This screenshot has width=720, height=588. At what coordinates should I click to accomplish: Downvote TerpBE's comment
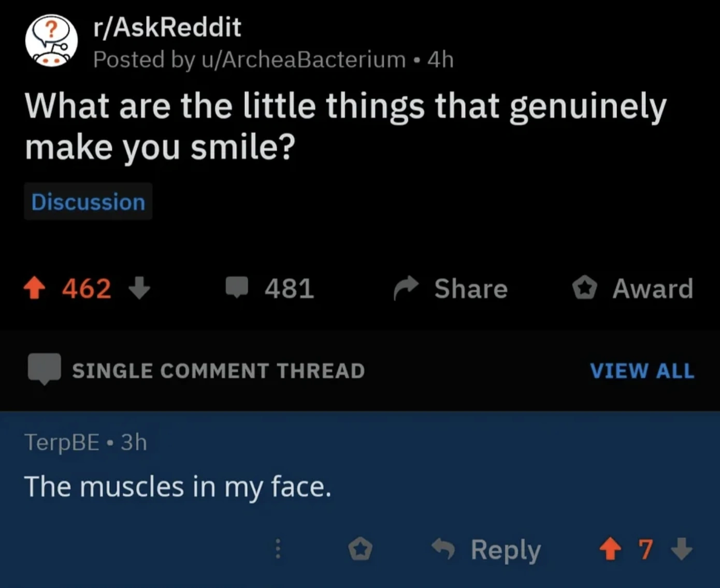[682, 549]
